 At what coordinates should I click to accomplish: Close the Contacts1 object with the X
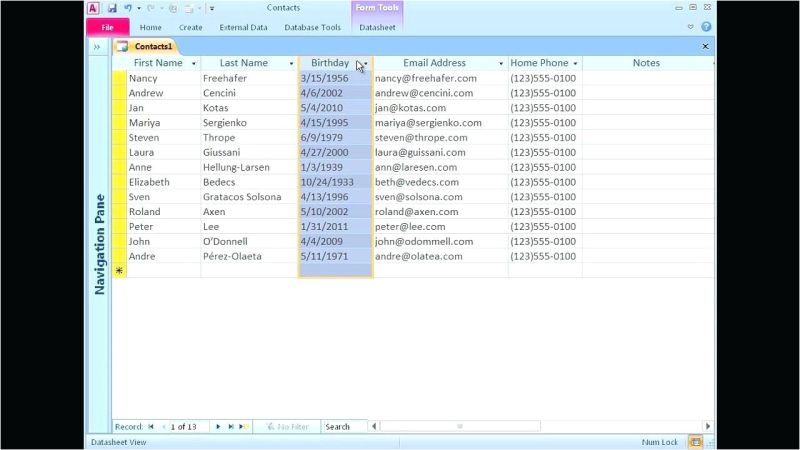[706, 46]
